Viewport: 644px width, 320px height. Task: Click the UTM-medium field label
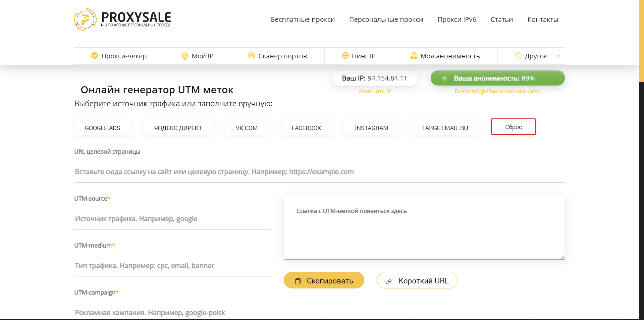pyautogui.click(x=95, y=246)
